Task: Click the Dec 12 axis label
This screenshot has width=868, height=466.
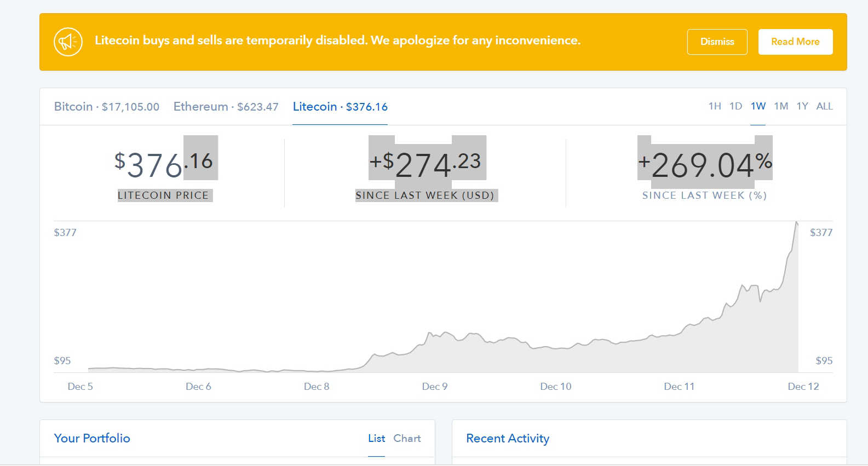Action: (803, 387)
